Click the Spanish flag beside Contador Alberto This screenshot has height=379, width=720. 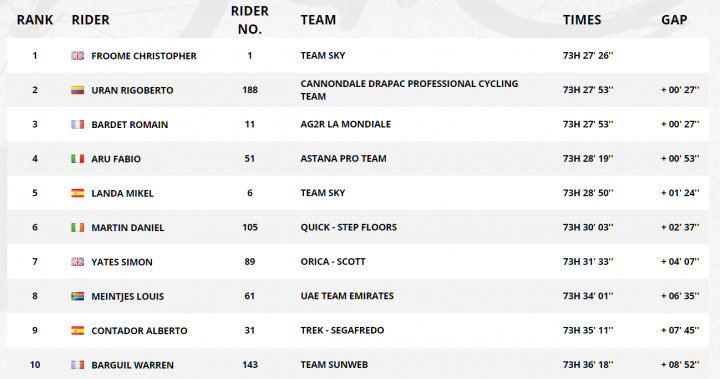click(77, 330)
